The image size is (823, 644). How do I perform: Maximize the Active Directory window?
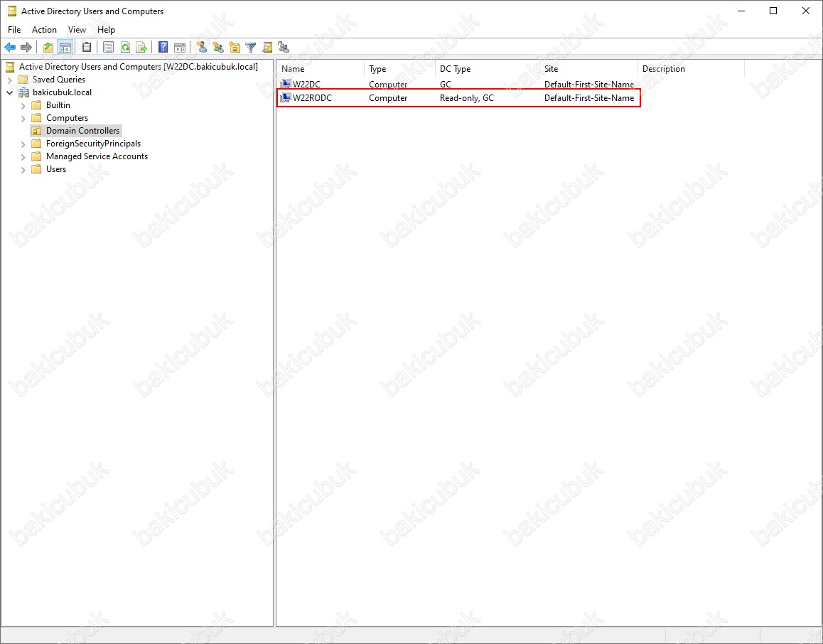(x=773, y=11)
